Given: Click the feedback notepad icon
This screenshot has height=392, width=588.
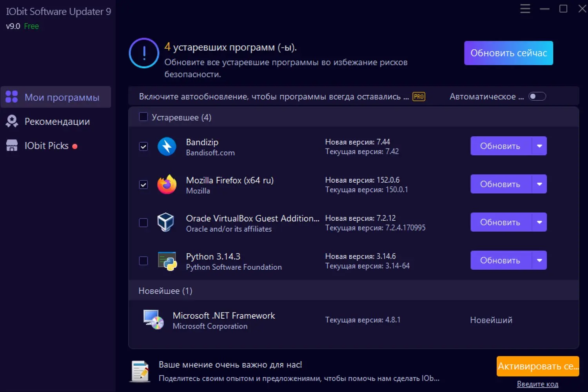Looking at the screenshot, I should (x=140, y=371).
